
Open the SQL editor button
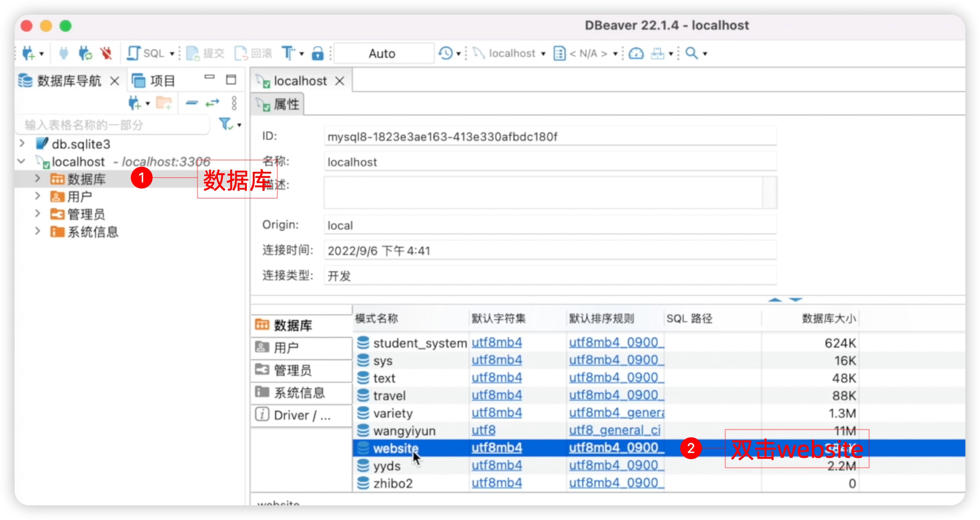(x=145, y=53)
